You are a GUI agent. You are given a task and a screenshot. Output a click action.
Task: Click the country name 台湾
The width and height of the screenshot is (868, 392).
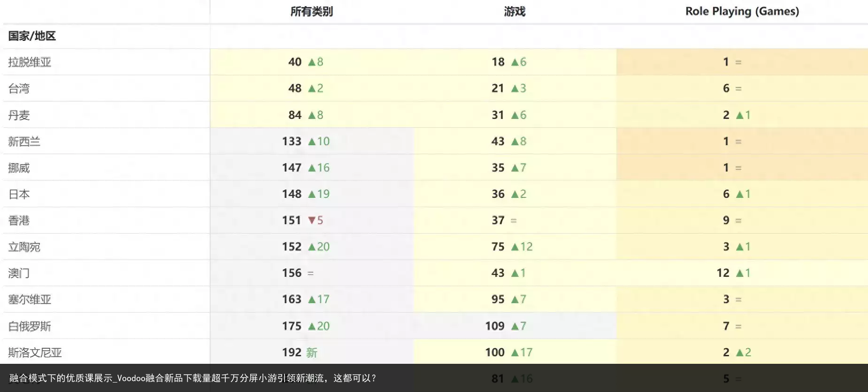pyautogui.click(x=19, y=88)
